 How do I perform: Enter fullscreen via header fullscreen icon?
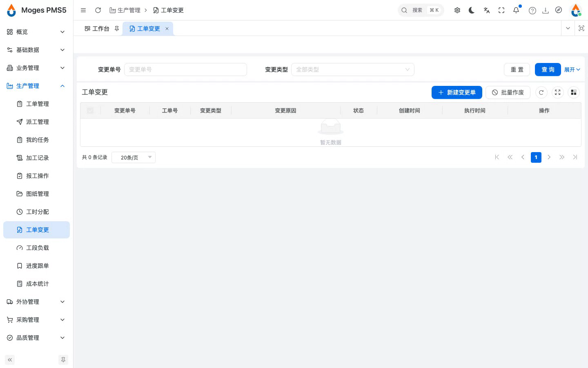(x=501, y=10)
